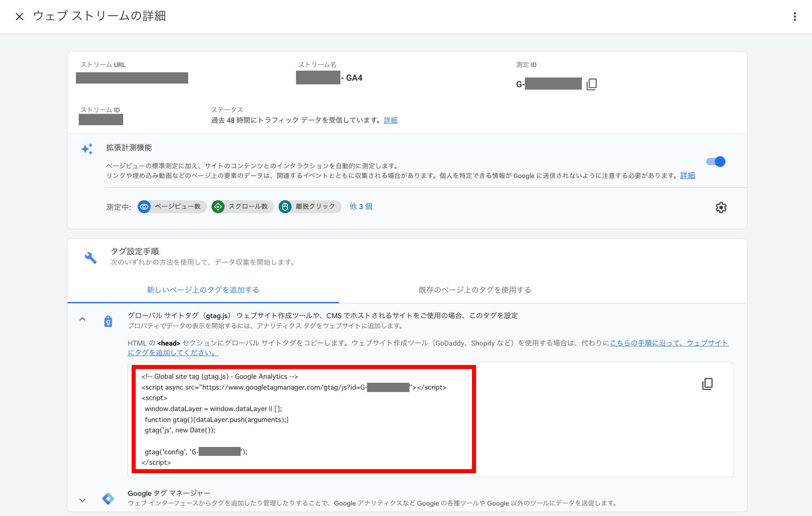Switch to the 既存のページ上のタグを使用する tab
This screenshot has width=812, height=516.
[x=475, y=290]
